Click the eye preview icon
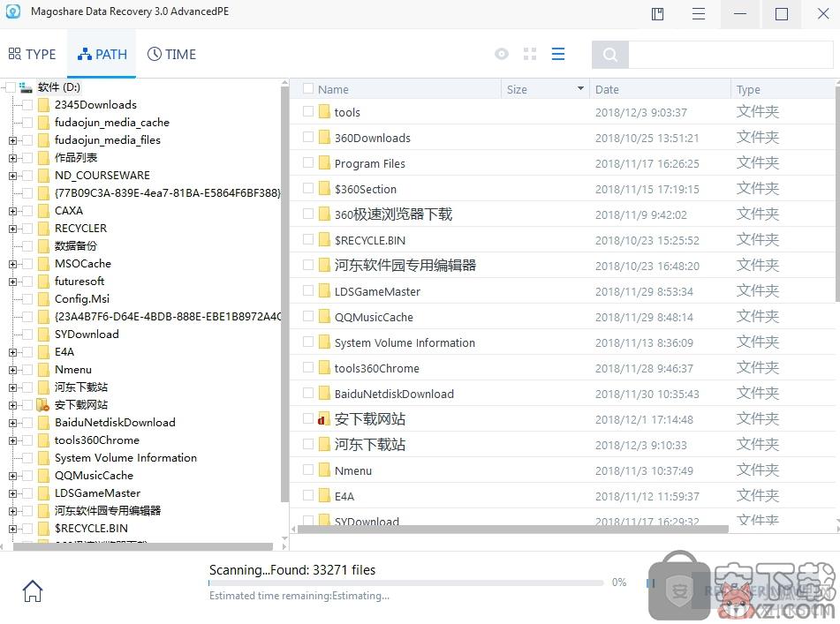 502,54
